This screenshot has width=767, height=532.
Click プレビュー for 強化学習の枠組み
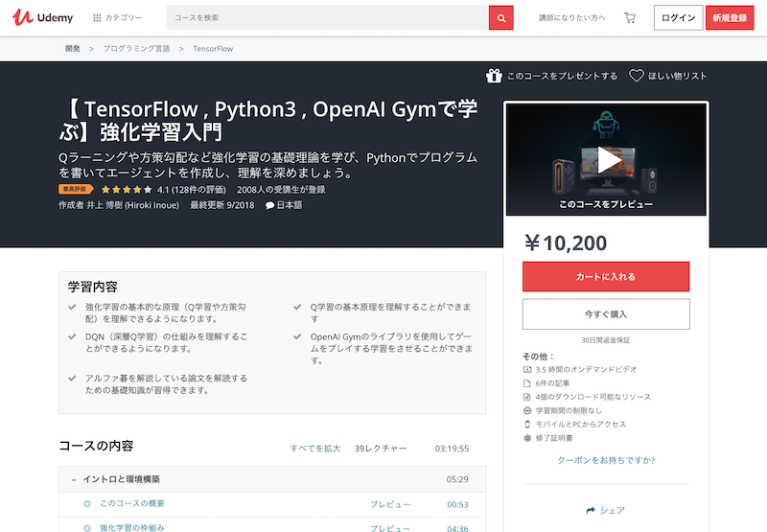coord(390,528)
